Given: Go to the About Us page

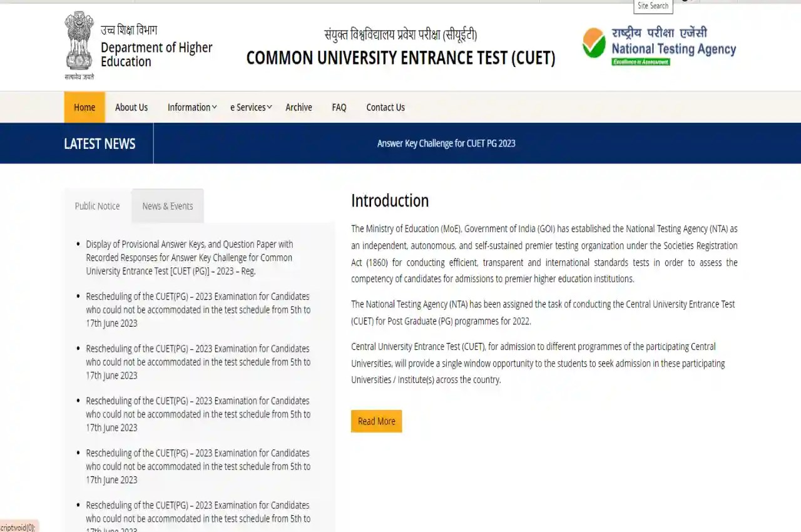Looking at the screenshot, I should coord(131,107).
